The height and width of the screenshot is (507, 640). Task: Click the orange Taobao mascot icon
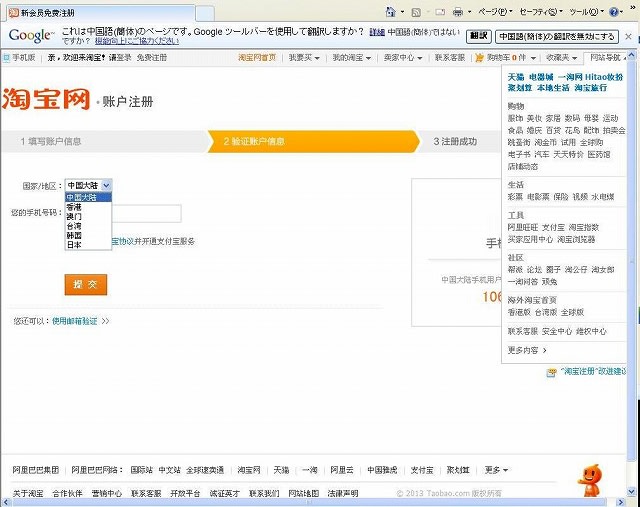(x=589, y=480)
